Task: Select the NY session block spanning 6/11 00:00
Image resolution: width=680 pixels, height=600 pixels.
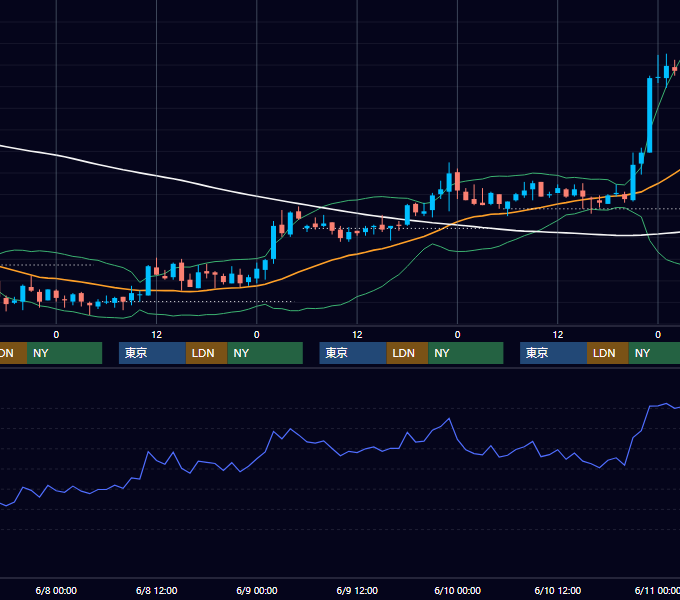Action: 654,353
